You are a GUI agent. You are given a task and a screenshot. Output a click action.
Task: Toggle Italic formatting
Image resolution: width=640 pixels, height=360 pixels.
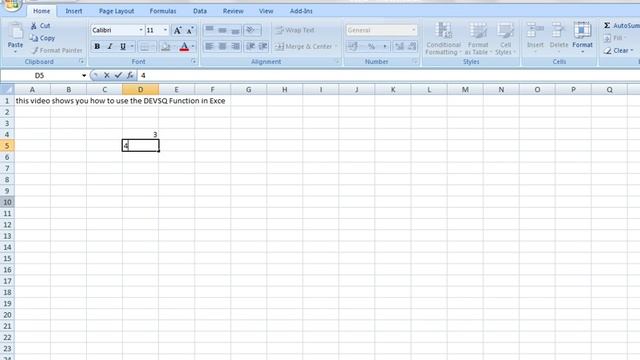click(x=110, y=47)
